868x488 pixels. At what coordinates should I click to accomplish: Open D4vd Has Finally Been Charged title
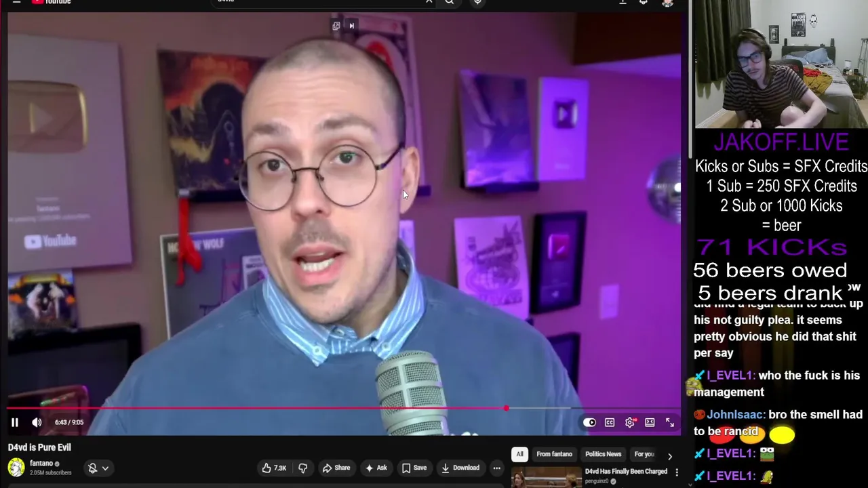[626, 472]
